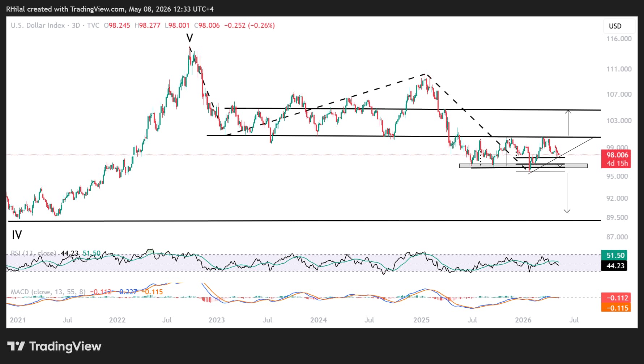Select the RSI (13, close) indicator legend
The height and width of the screenshot is (364, 644).
(x=33, y=253)
